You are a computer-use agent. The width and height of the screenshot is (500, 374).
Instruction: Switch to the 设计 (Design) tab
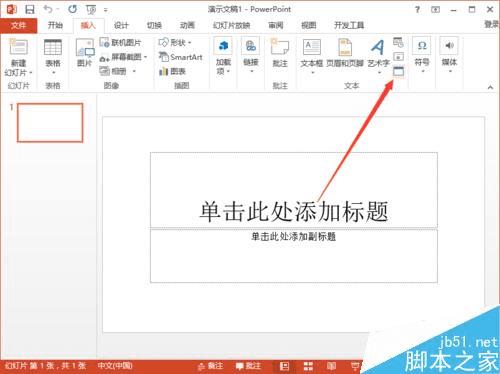click(121, 25)
